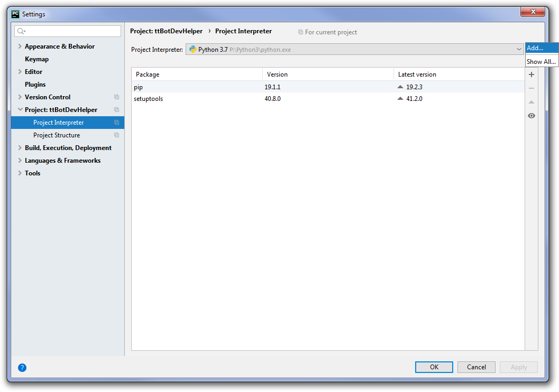Click the project-level icon beside Project: ttBotDevHelper
This screenshot has width=559, height=392.
116,110
